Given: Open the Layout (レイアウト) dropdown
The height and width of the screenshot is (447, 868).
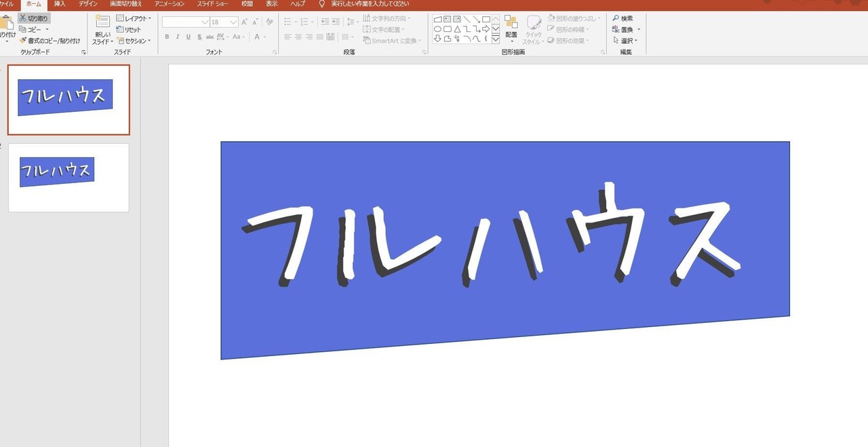Looking at the screenshot, I should click(134, 18).
